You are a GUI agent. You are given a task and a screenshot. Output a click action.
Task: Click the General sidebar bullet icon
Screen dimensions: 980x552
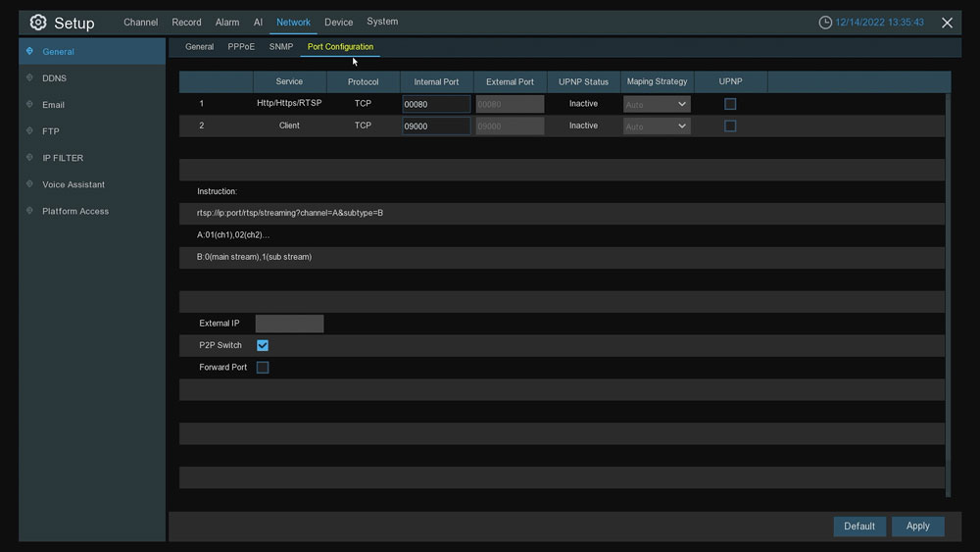[x=29, y=51]
